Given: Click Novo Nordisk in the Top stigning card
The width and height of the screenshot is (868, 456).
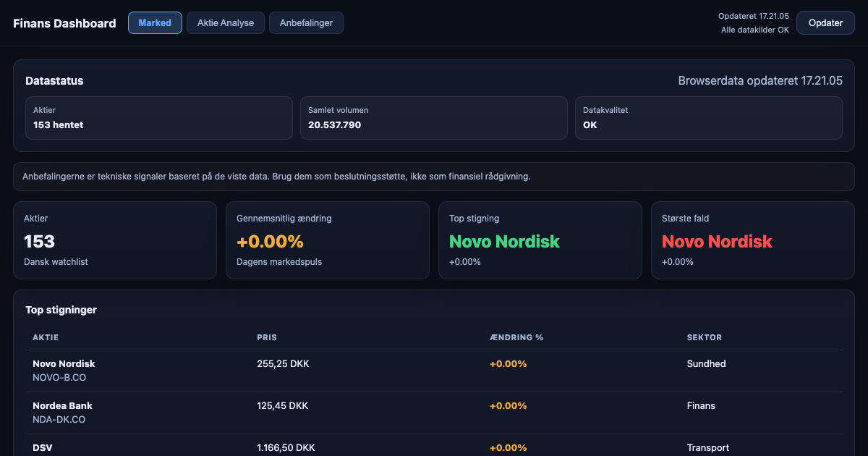Looking at the screenshot, I should pos(504,241).
